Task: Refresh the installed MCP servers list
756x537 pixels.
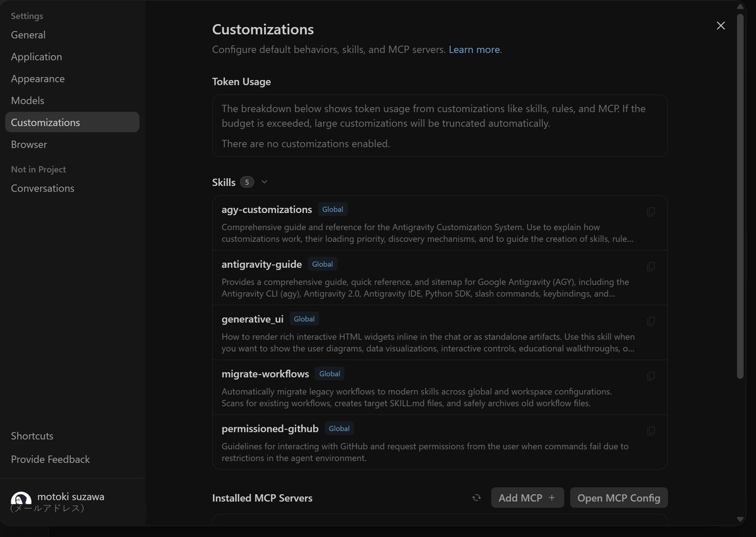Action: click(476, 498)
